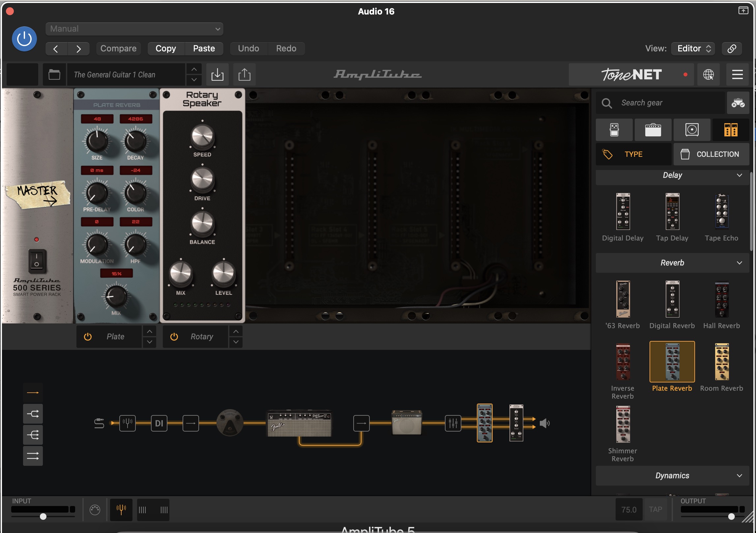The image size is (756, 533).
Task: Go to next setting with right arrow
Action: click(x=78, y=49)
